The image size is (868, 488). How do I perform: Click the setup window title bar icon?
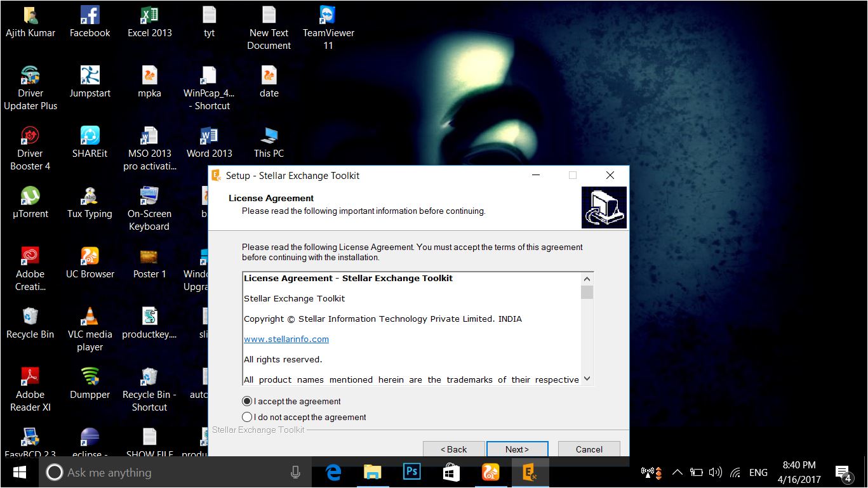click(217, 176)
